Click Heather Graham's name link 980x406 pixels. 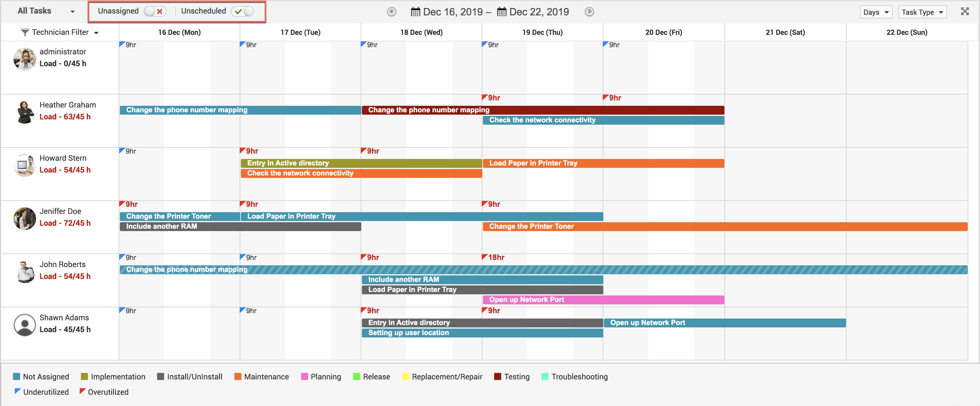coord(68,105)
